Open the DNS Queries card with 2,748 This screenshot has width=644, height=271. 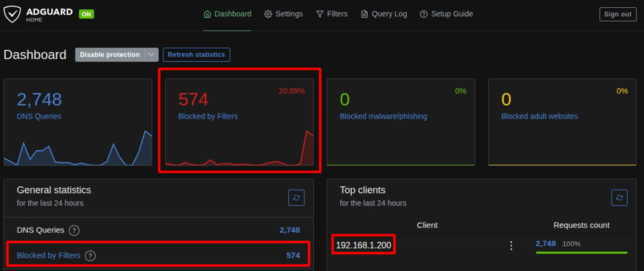(x=78, y=122)
